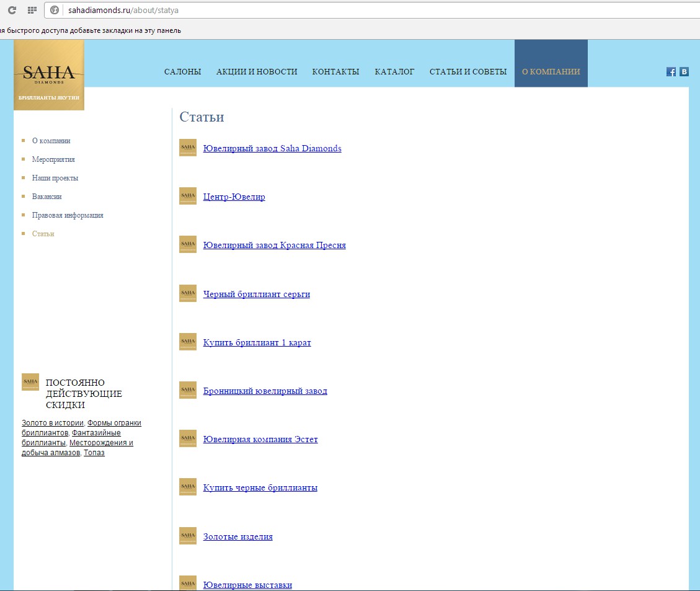Click the Топаз link
Viewport: 700px width, 591px height.
[94, 452]
